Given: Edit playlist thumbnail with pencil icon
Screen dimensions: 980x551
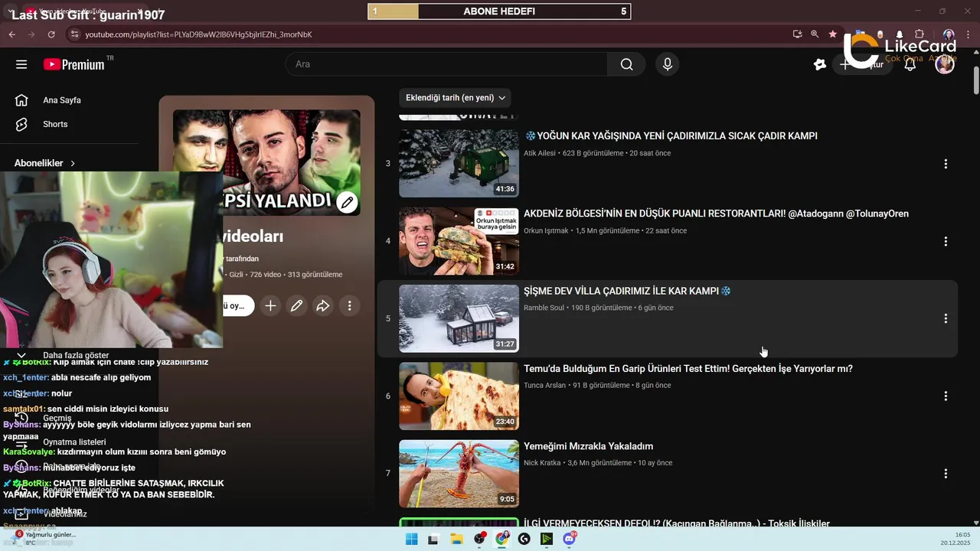Looking at the screenshot, I should (x=347, y=203).
